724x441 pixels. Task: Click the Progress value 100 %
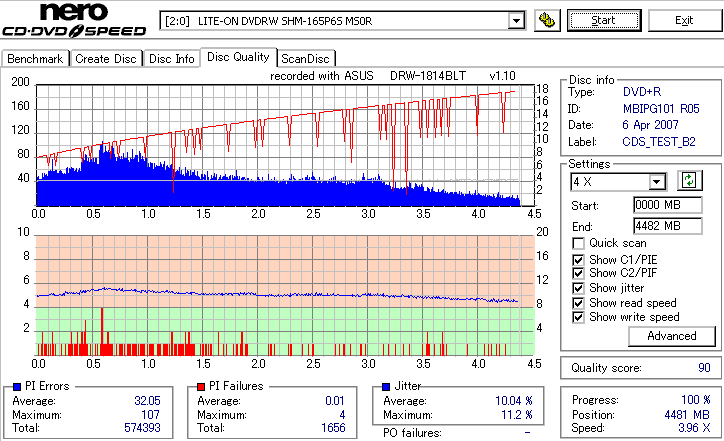(x=696, y=400)
